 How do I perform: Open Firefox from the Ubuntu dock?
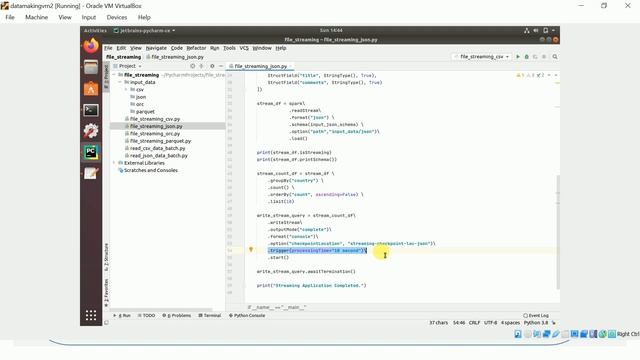click(x=91, y=46)
